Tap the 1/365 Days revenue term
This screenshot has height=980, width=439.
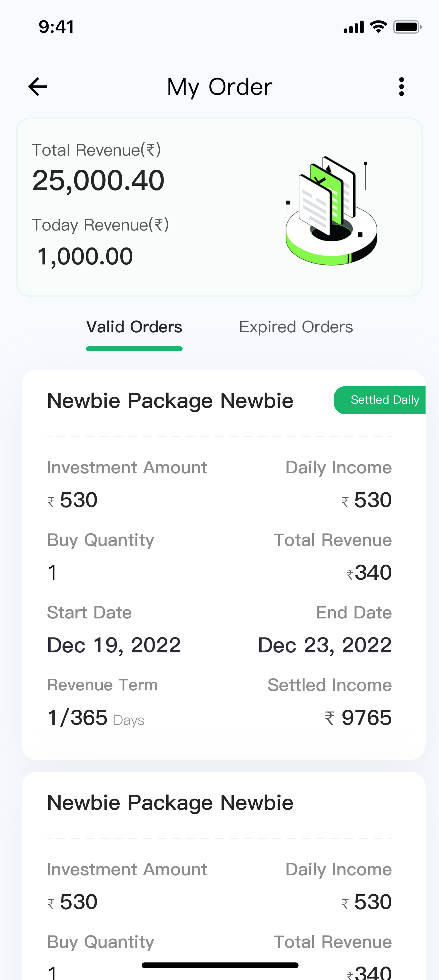point(96,718)
